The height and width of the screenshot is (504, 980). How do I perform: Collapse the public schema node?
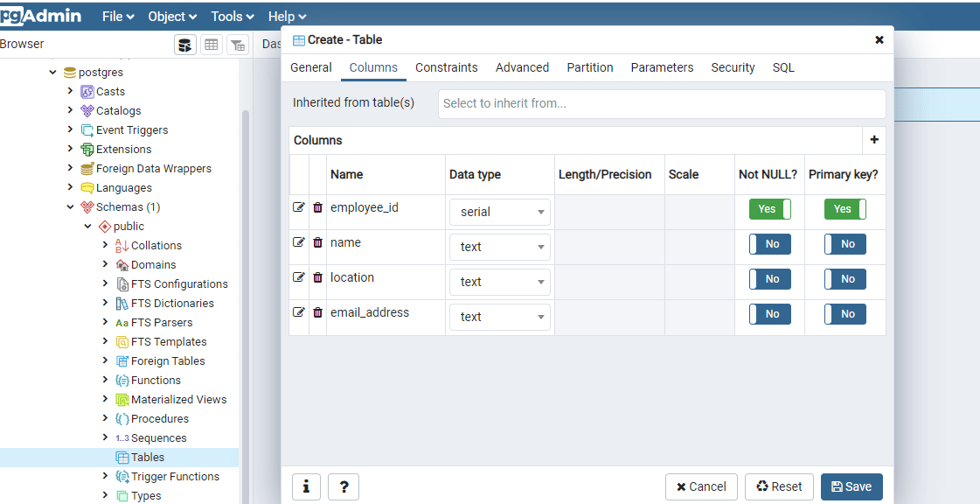tap(88, 227)
